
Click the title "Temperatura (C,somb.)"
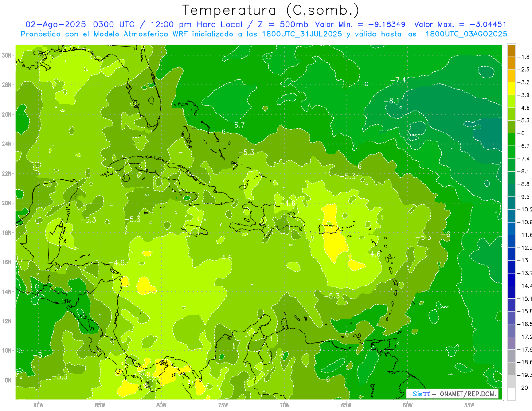pyautogui.click(x=271, y=10)
